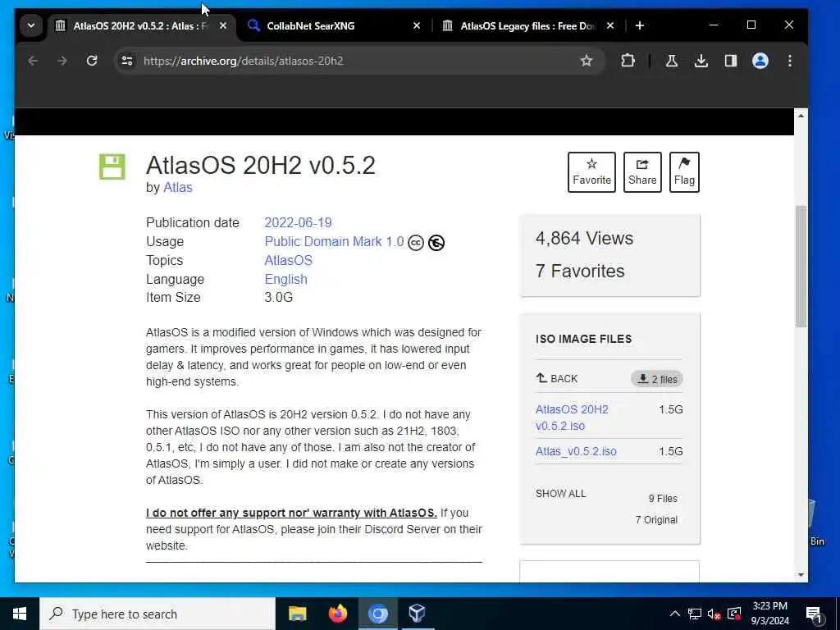Select the 3.0G item size value

279,297
